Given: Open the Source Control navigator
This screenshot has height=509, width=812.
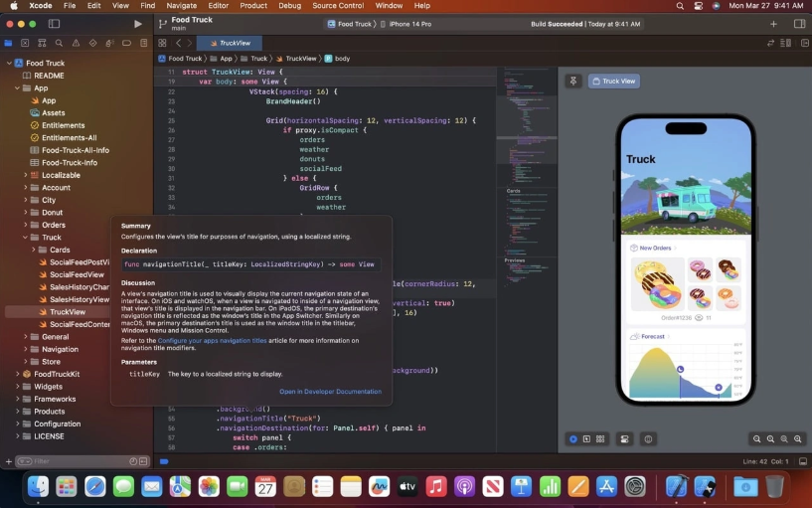Looking at the screenshot, I should (x=25, y=43).
